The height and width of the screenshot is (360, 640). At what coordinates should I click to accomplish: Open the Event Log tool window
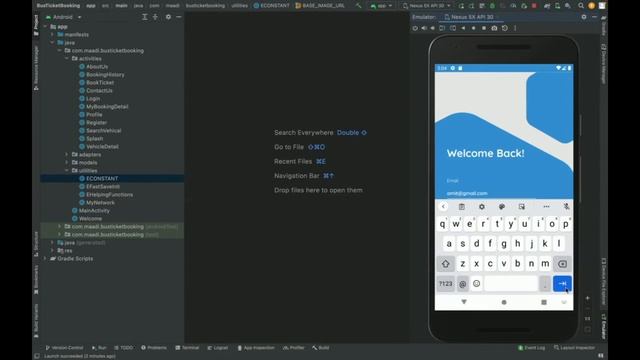pyautogui.click(x=531, y=348)
